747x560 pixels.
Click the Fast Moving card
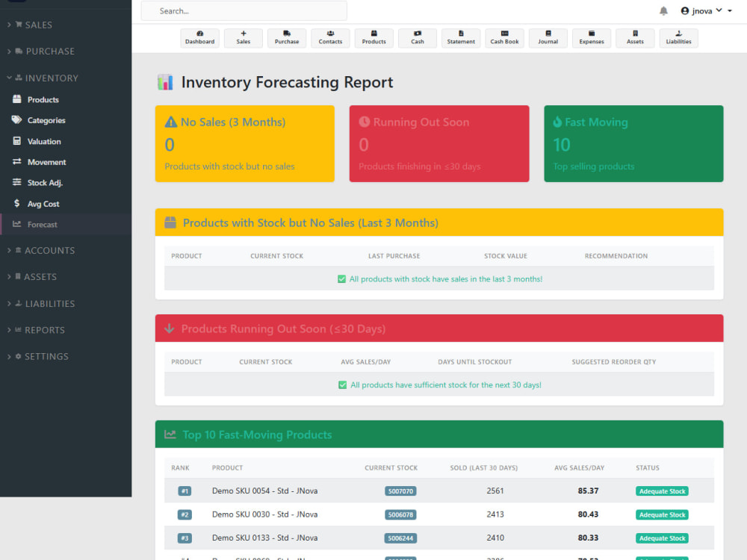[633, 143]
